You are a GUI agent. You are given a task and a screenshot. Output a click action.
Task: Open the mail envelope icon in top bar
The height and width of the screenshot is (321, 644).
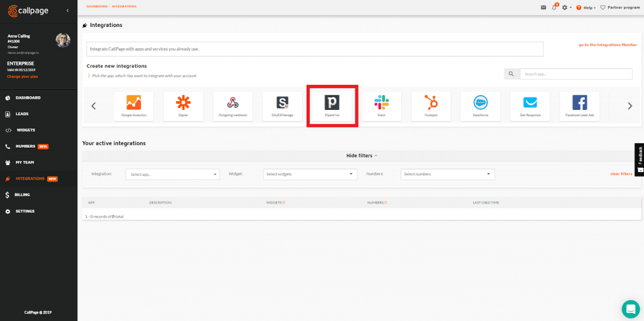click(543, 8)
